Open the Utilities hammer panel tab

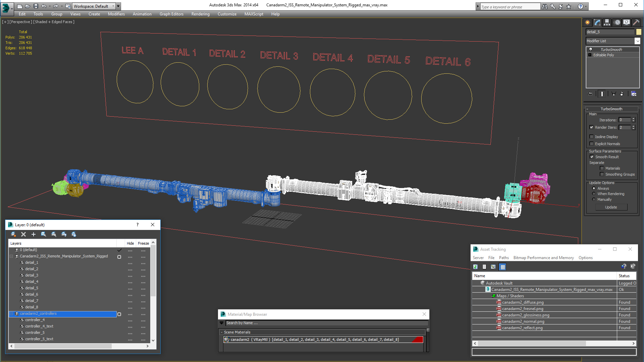(x=636, y=22)
